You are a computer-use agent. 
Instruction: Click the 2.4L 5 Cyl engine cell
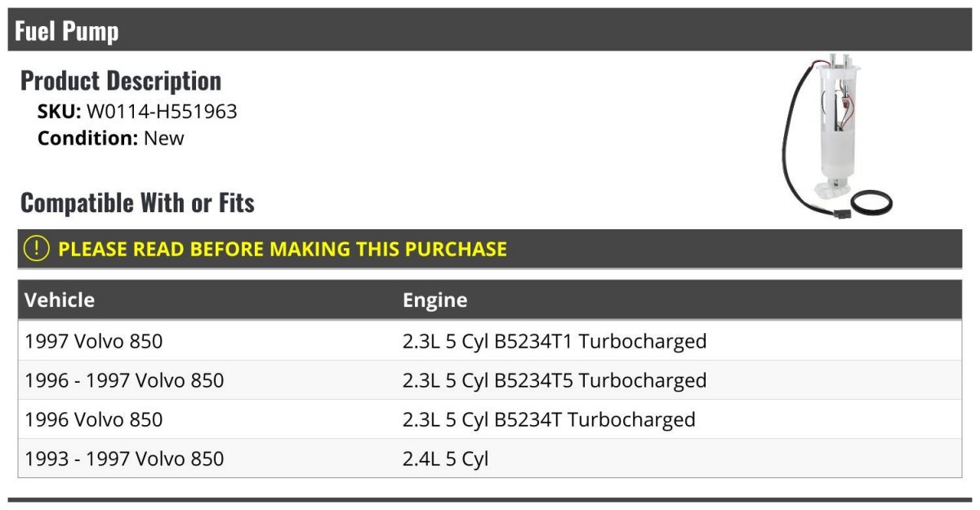[445, 459]
